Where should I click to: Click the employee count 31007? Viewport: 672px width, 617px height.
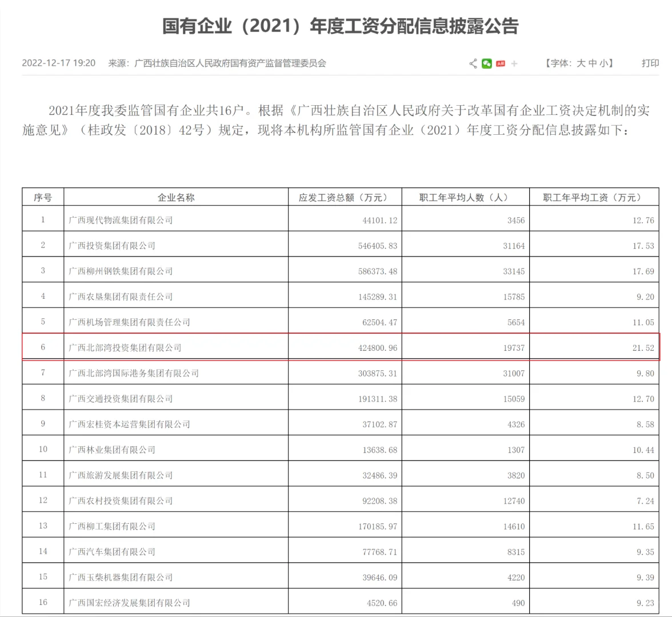coord(514,373)
